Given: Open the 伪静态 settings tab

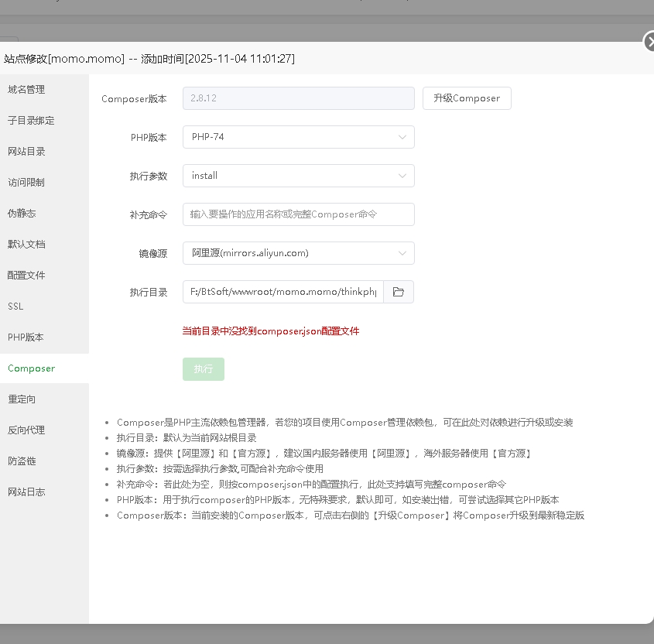Looking at the screenshot, I should click(x=22, y=213).
